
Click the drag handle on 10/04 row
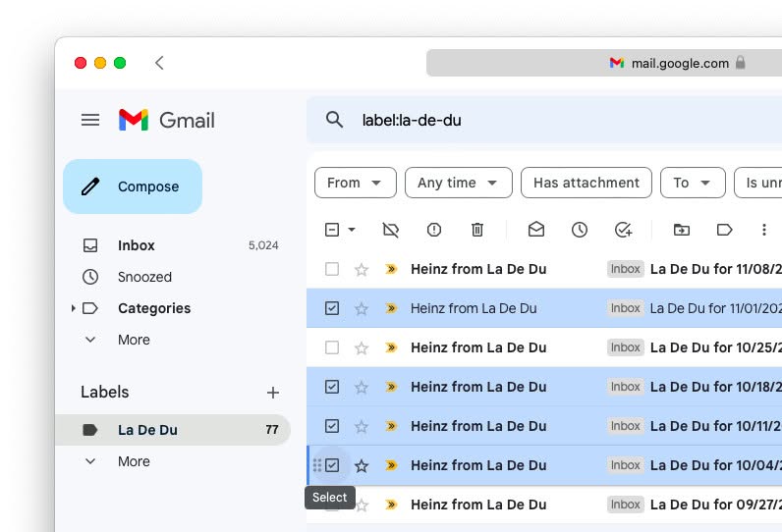click(316, 465)
